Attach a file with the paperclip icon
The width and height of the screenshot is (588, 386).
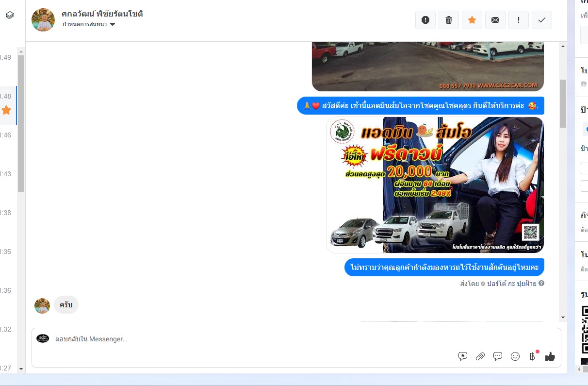click(480, 356)
